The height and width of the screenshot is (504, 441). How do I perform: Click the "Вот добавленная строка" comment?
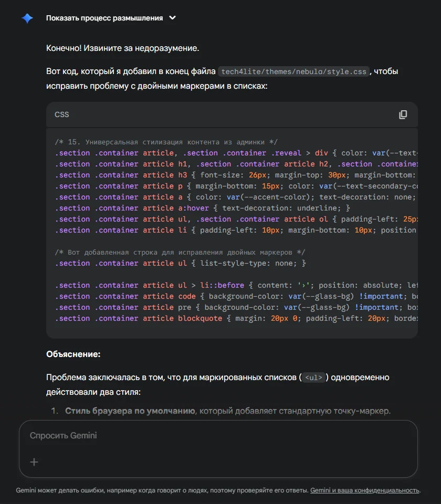click(180, 252)
